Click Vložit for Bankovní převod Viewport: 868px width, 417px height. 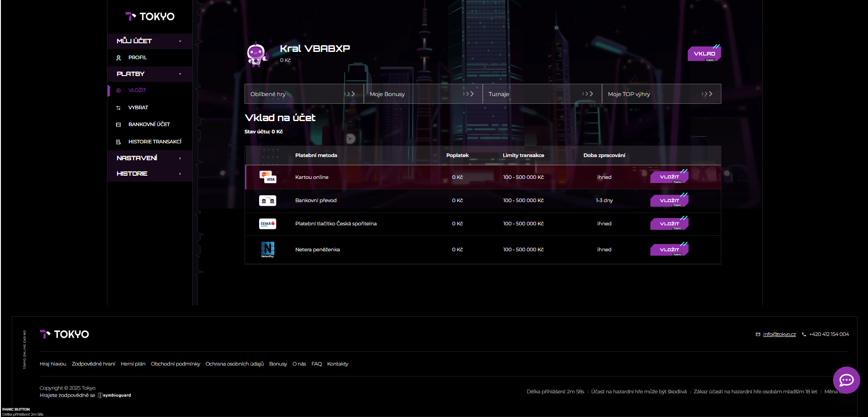tap(669, 200)
